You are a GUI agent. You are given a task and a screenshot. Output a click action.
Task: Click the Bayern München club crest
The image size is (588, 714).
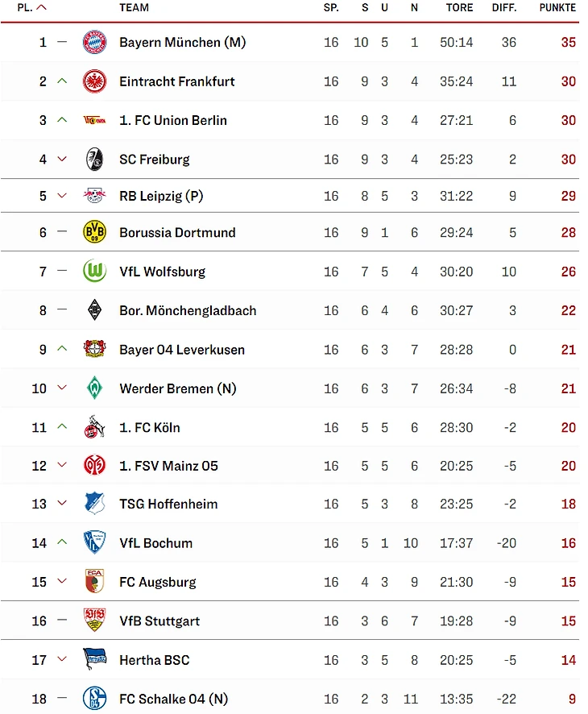(94, 42)
